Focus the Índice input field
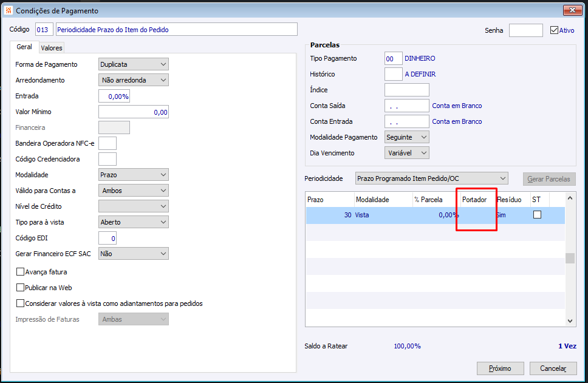588x383 pixels. click(406, 90)
